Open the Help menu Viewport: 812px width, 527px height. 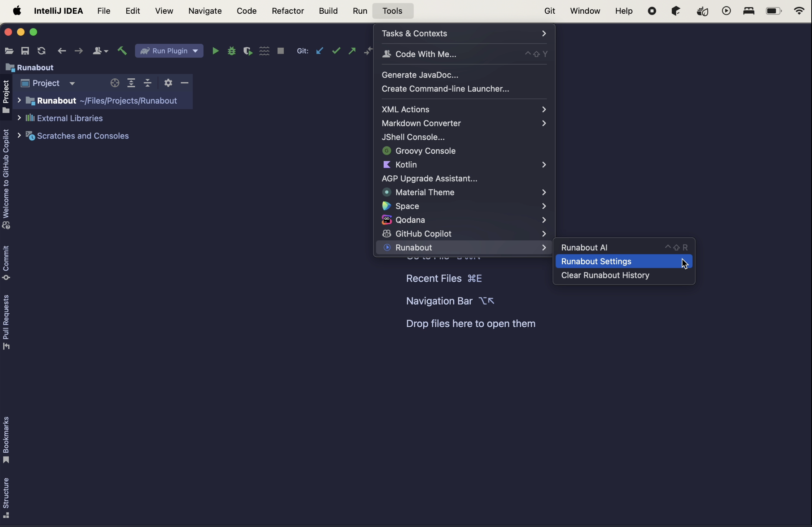[x=624, y=11]
